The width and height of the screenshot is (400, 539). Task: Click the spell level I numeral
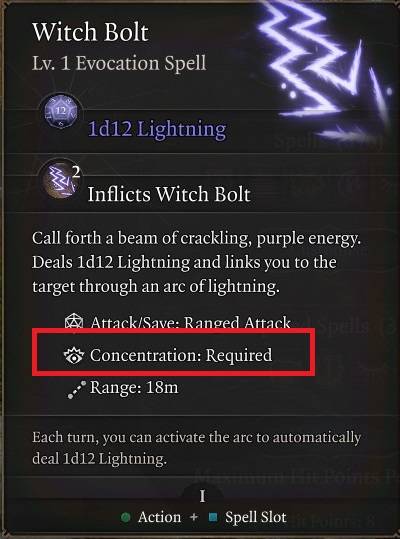point(202,496)
